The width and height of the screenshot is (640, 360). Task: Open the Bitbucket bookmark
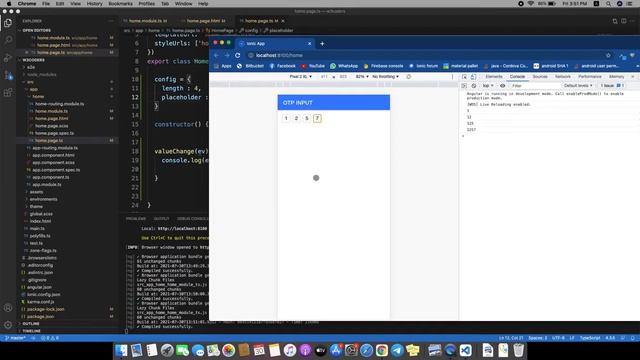pos(251,66)
